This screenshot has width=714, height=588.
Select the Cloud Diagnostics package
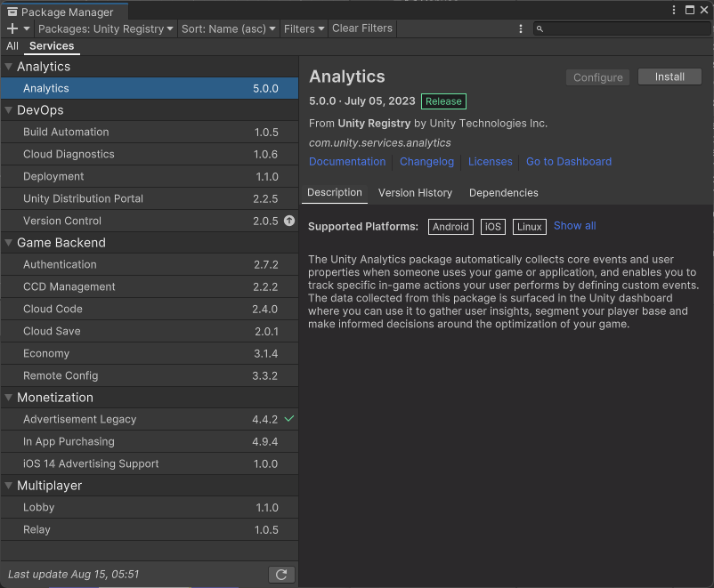tap(150, 154)
